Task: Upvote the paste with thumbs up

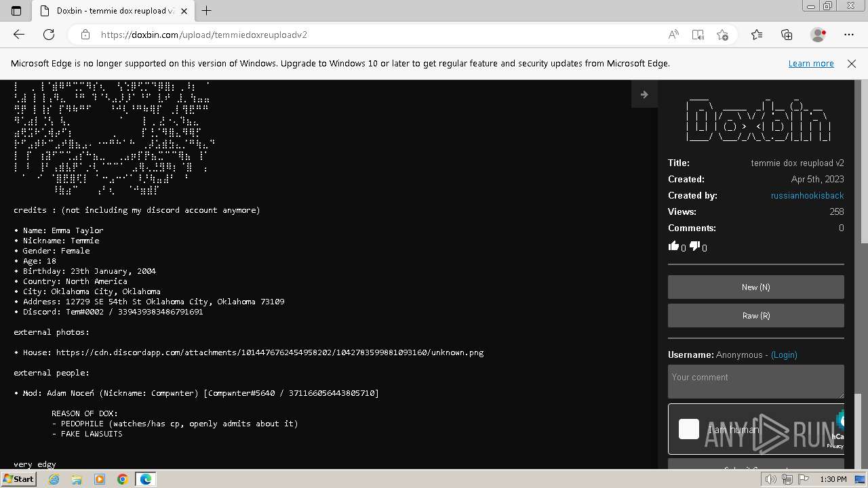Action: tap(673, 246)
